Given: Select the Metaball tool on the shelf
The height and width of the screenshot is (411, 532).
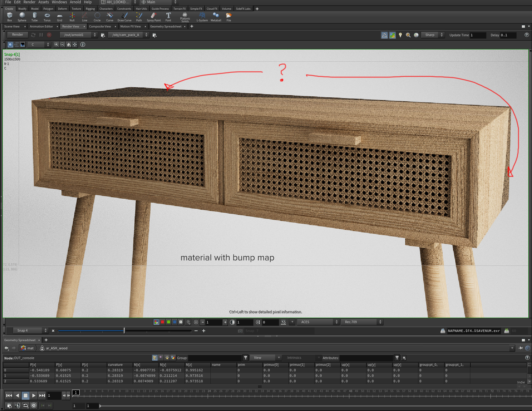Looking at the screenshot, I should pos(216,17).
